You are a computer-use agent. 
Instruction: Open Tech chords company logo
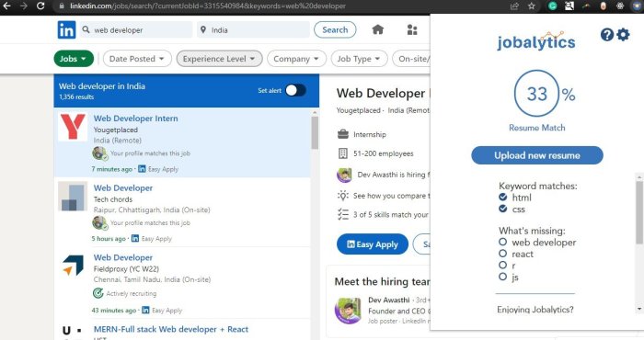pyautogui.click(x=73, y=196)
